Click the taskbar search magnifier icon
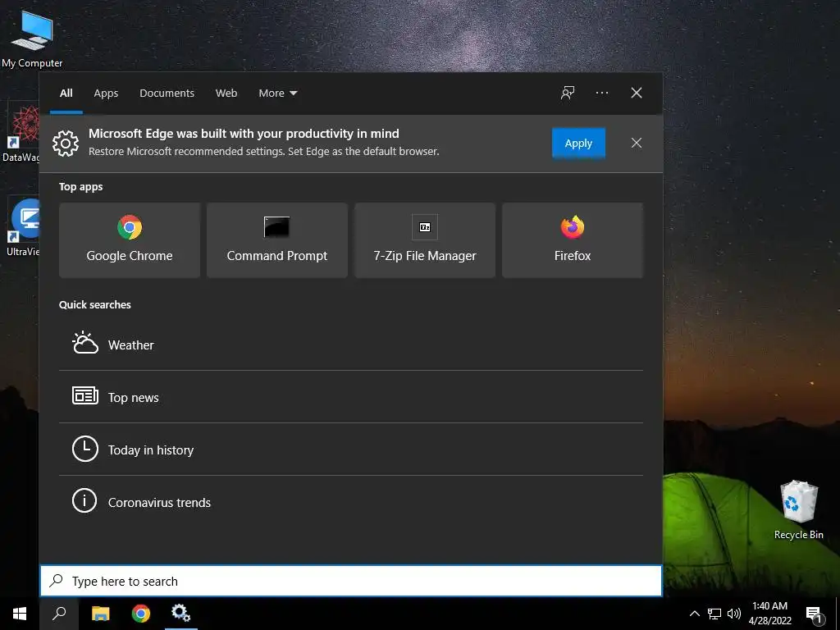This screenshot has height=630, width=840. tap(59, 614)
